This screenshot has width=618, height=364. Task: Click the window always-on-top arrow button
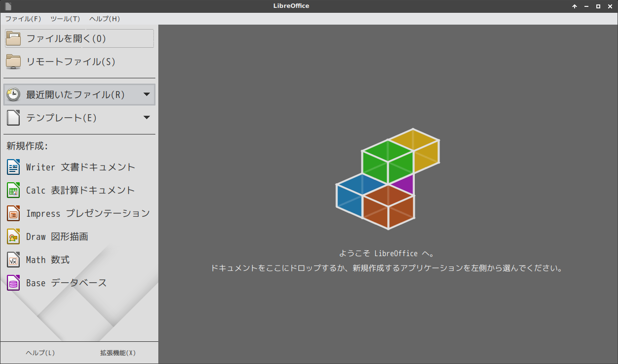click(575, 6)
